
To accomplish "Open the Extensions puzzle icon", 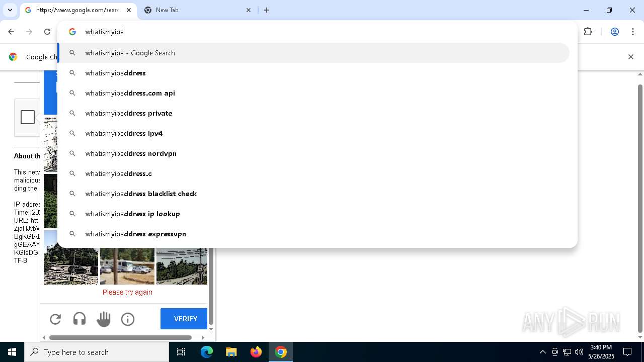I will click(588, 32).
